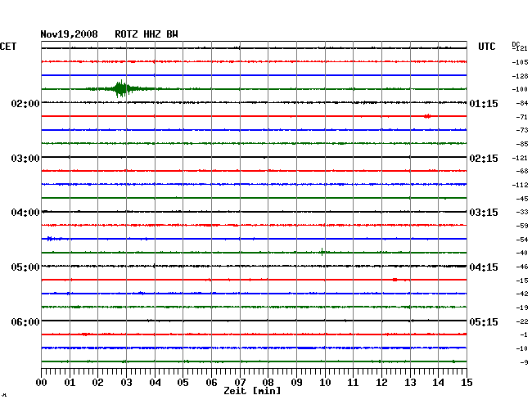Viewport: 532px width, 404px height.
Task: Click the DC offset value -46
Action: (522, 267)
